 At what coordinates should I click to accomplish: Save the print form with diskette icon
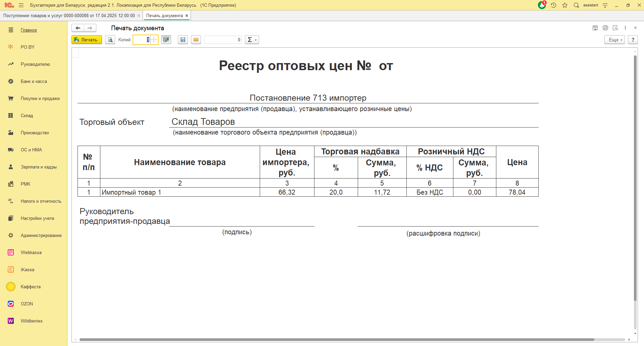tap(183, 40)
